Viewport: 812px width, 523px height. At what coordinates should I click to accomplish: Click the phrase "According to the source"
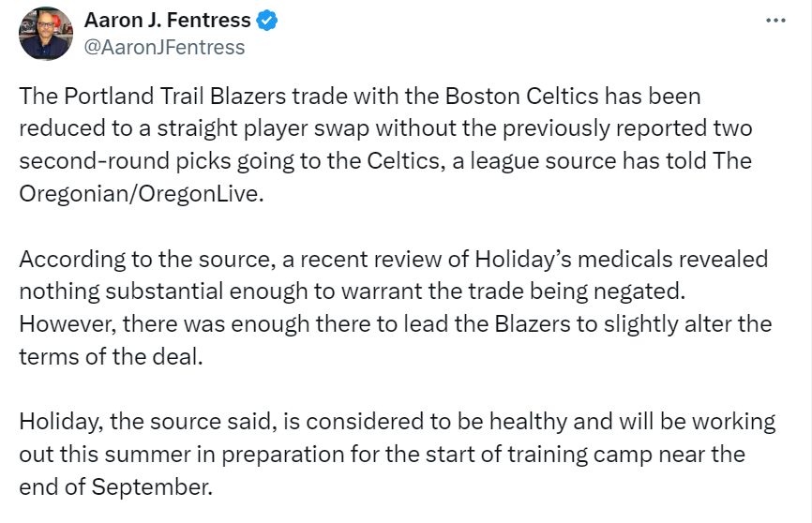coord(147,259)
